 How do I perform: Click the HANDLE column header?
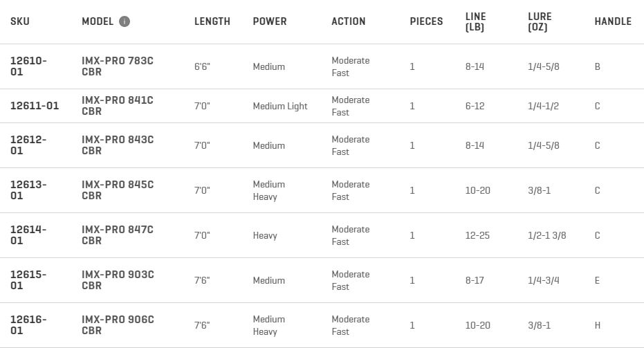pos(612,21)
